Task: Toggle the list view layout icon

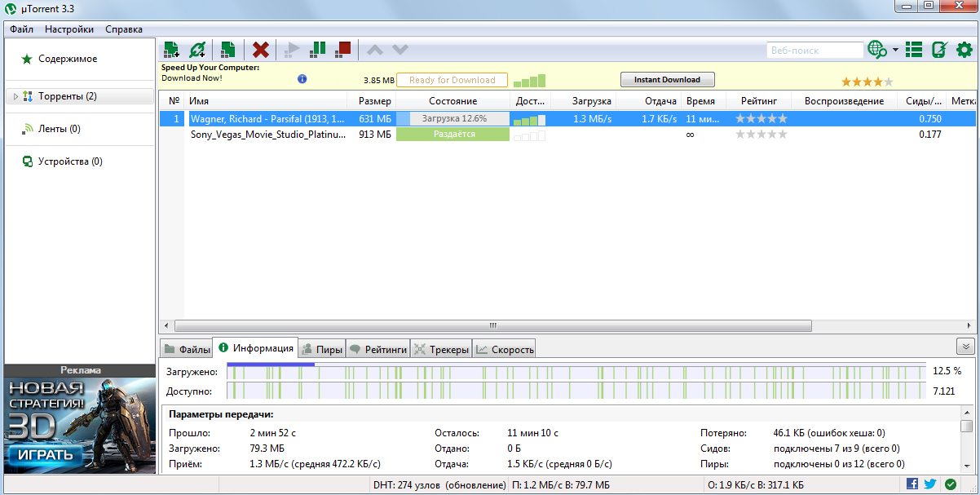Action: click(914, 50)
